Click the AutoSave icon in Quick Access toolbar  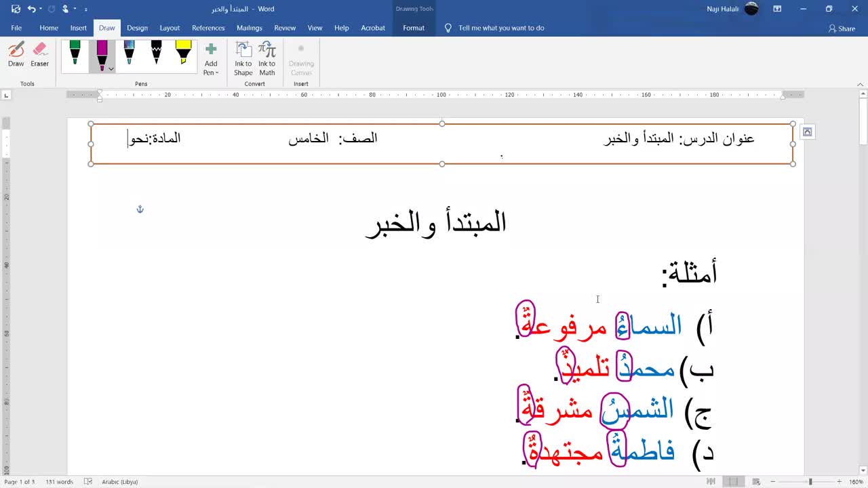coord(16,9)
